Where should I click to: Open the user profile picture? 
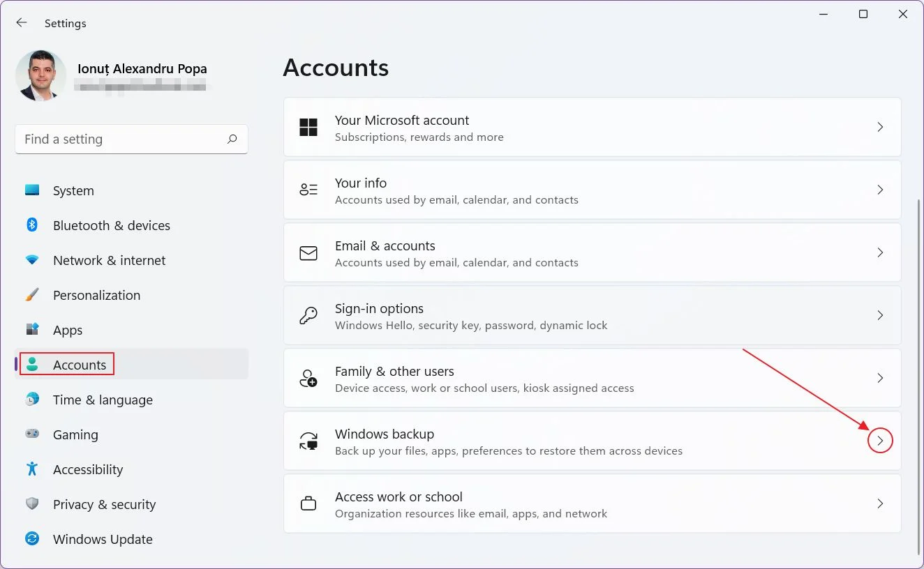pos(40,75)
